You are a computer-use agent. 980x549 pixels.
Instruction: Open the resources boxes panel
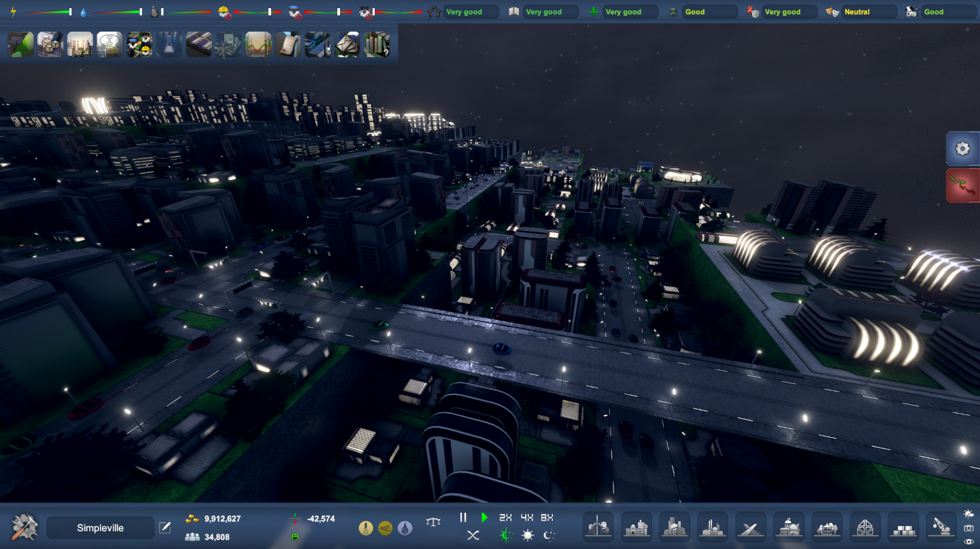(50, 44)
